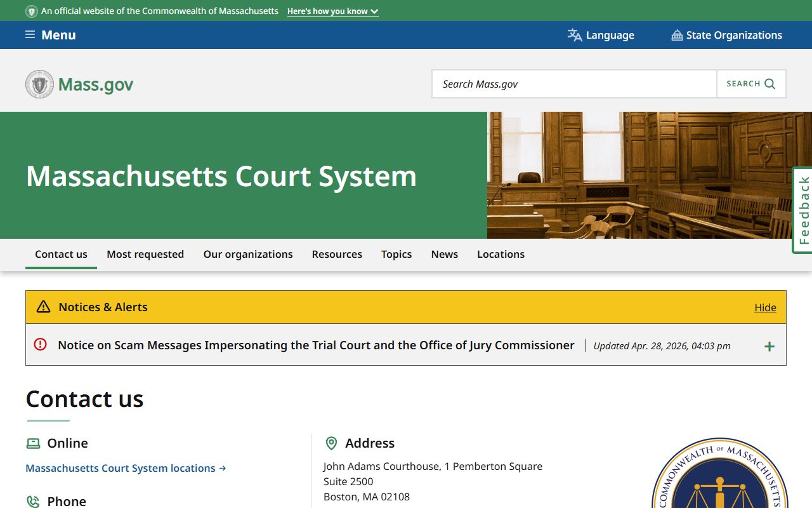Screen dimensions: 812x508
Task: Click the Commonwealth of Massachusetts scales seal
Action: point(719,473)
